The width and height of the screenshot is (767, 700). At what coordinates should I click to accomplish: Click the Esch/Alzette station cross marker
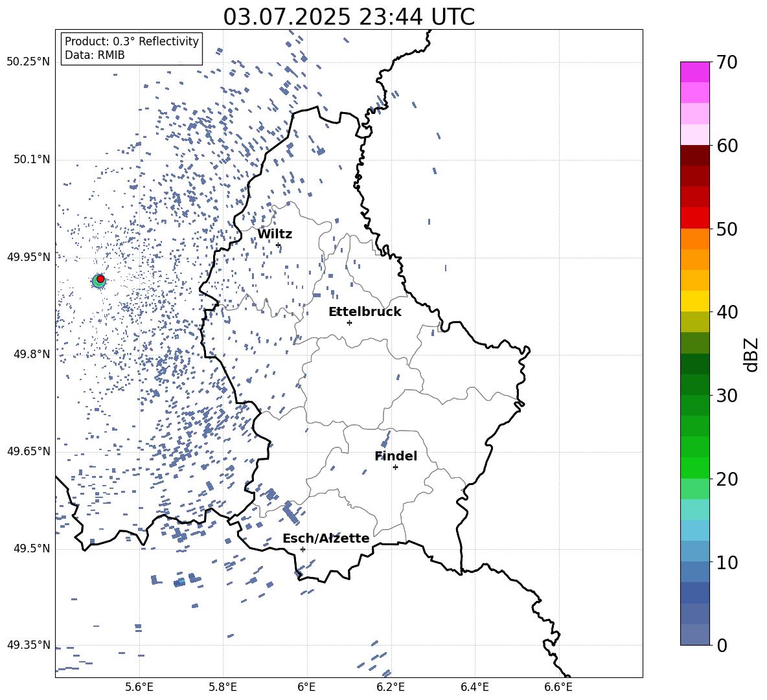[303, 549]
